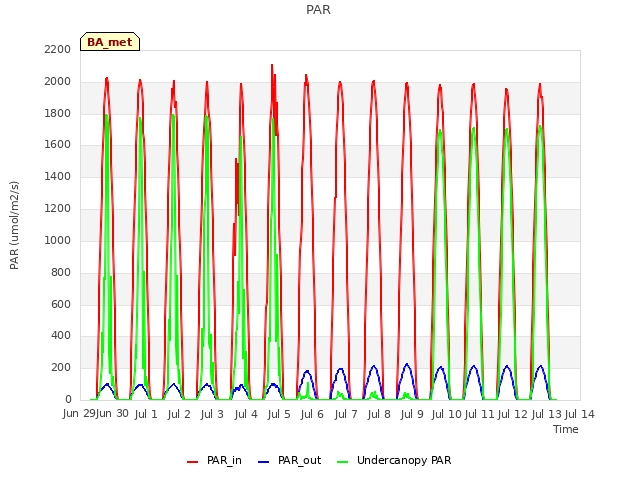Click the PAR (umol/m2/s) y-axis label
Viewport: 640px width, 480px height.
14,225
